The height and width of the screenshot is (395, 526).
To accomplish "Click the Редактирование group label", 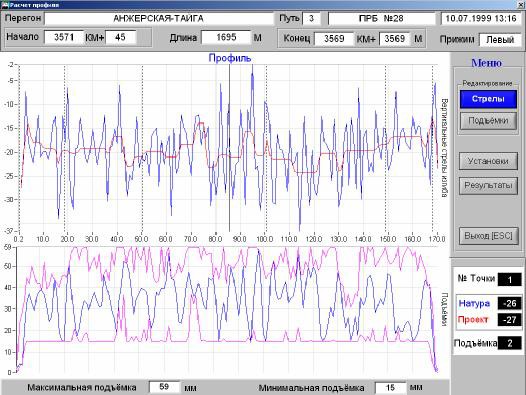I will (x=487, y=83).
